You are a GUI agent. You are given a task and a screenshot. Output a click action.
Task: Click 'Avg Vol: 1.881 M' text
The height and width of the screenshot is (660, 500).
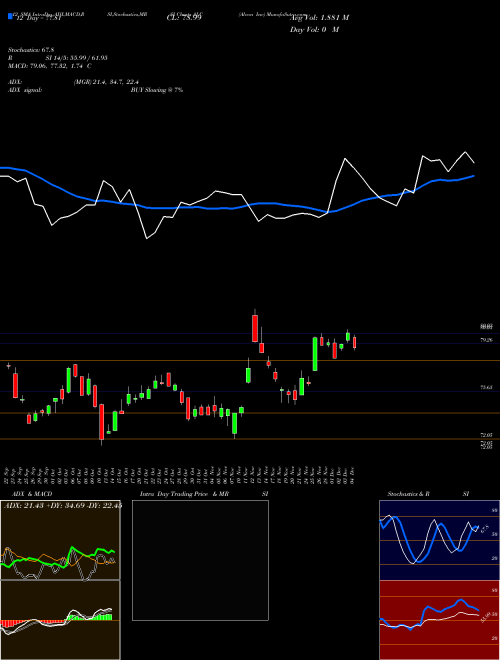coord(319,18)
